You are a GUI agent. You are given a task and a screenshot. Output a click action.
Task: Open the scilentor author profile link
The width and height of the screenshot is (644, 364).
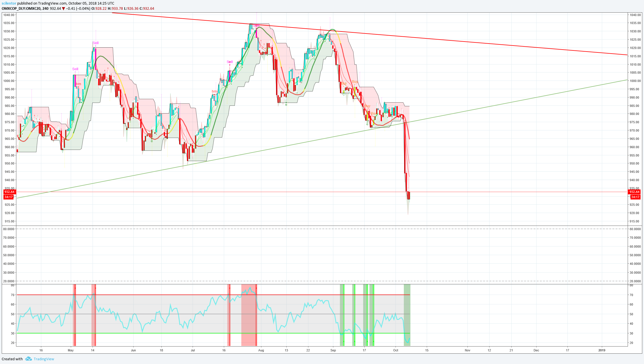tap(9, 3)
